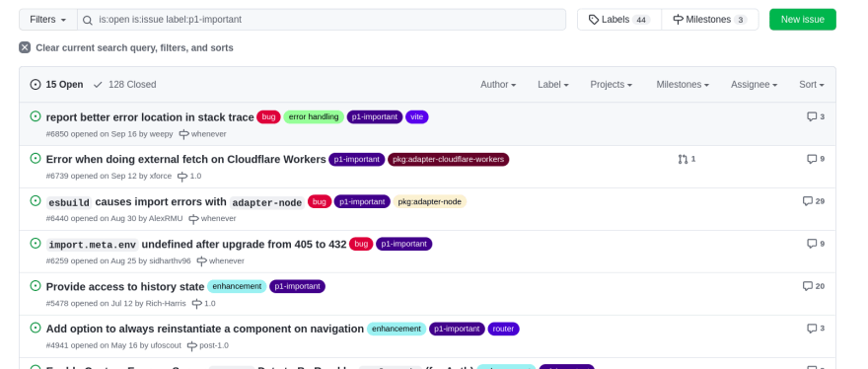This screenshot has width=868, height=369.
Task: Click open-issue icon for issue #5478
Action: click(36, 285)
